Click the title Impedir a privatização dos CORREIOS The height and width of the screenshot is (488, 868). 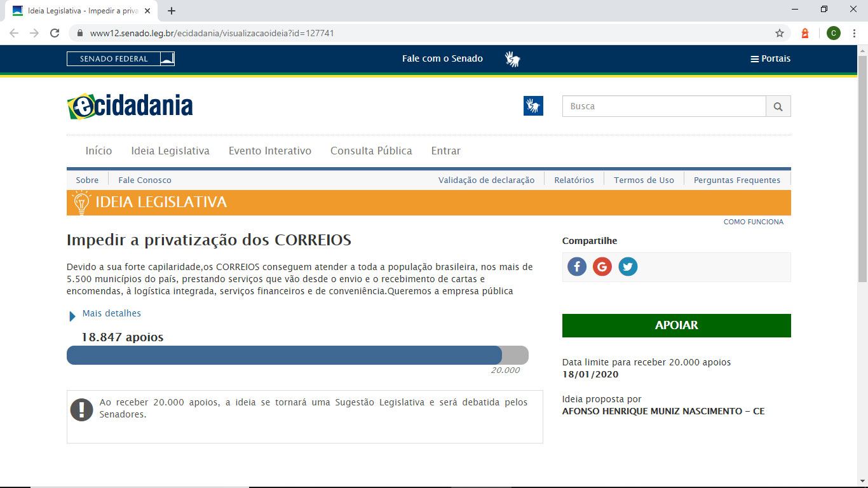tap(209, 241)
